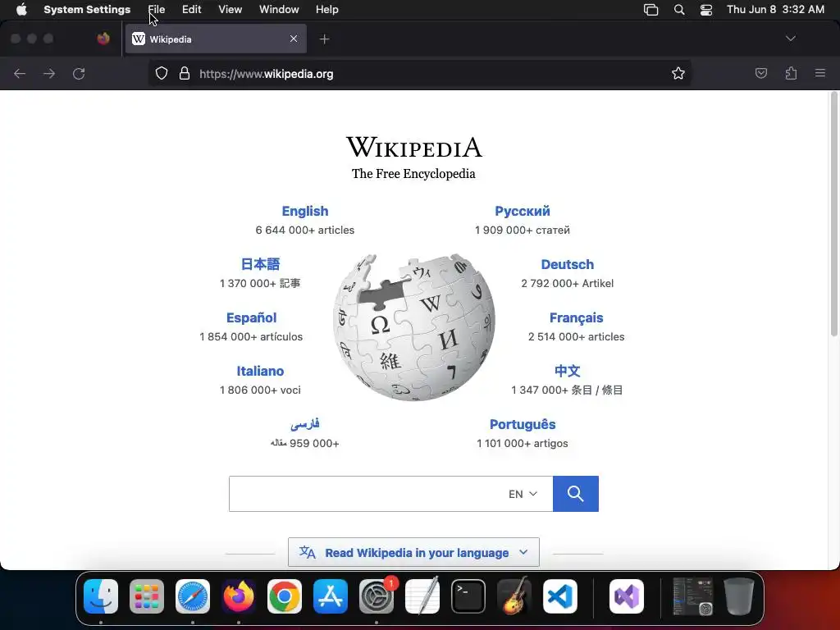Open Google Chrome from the Dock
The image size is (840, 630).
pyautogui.click(x=285, y=596)
